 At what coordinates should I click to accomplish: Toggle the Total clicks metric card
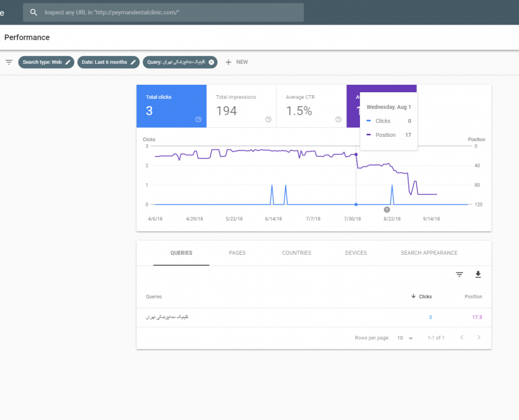171,106
